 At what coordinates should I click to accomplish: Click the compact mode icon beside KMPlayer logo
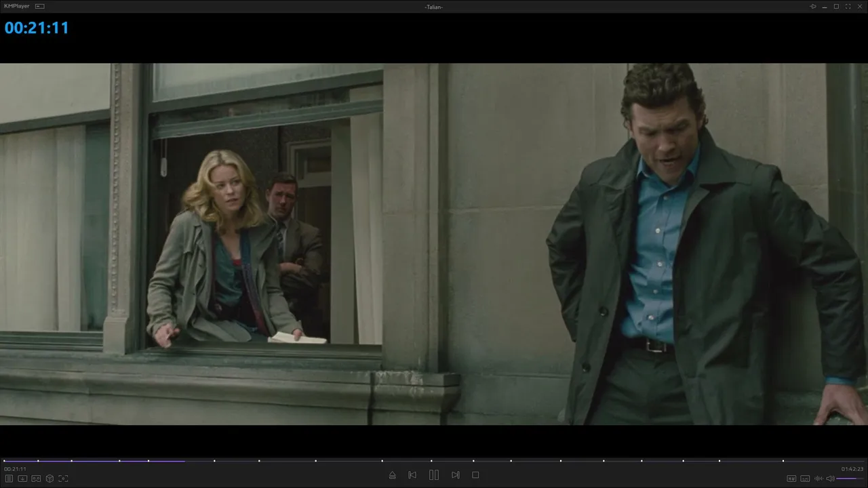click(x=40, y=6)
